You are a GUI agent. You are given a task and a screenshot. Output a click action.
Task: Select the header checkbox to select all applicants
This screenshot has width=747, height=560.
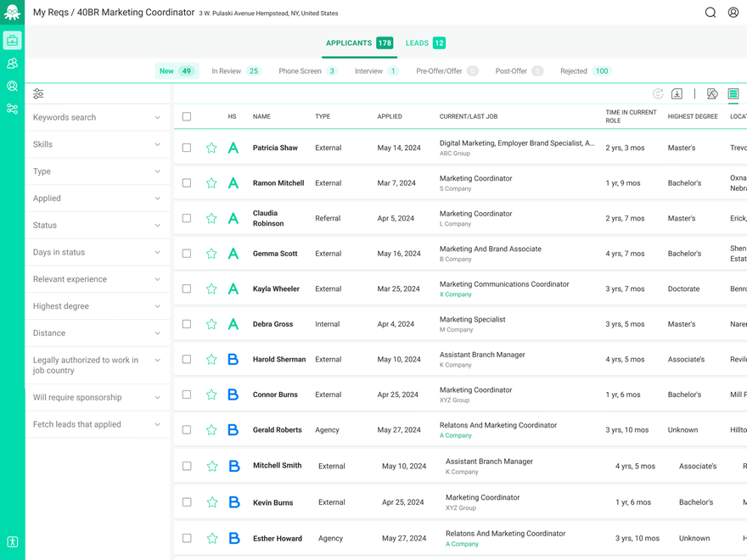(x=187, y=116)
